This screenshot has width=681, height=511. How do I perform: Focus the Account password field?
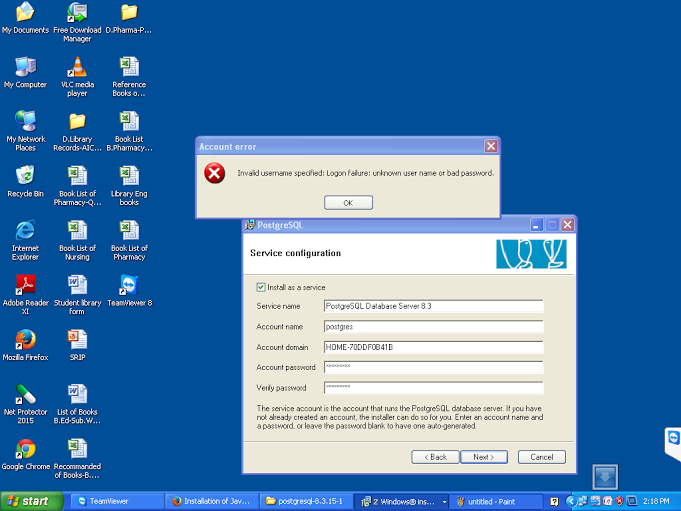[433, 367]
